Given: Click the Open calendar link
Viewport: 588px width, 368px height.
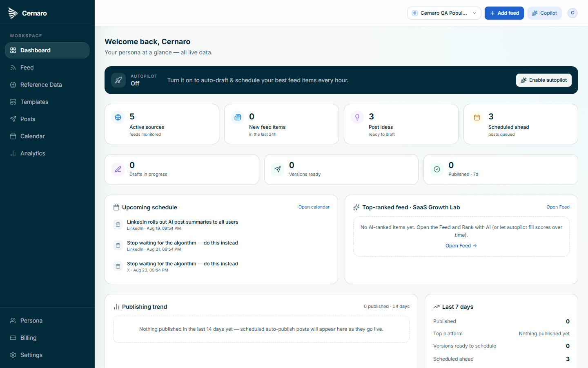Looking at the screenshot, I should (314, 207).
